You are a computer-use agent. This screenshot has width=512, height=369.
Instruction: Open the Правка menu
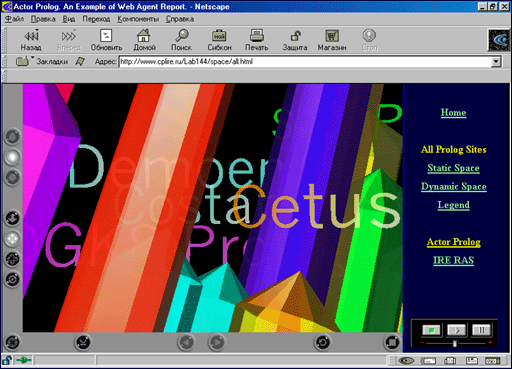point(43,19)
